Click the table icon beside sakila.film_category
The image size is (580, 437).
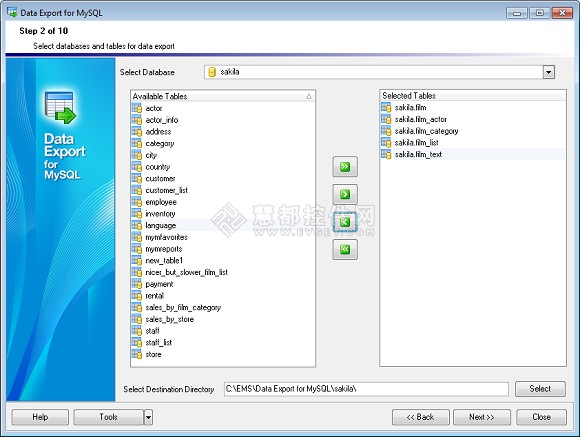(386, 131)
